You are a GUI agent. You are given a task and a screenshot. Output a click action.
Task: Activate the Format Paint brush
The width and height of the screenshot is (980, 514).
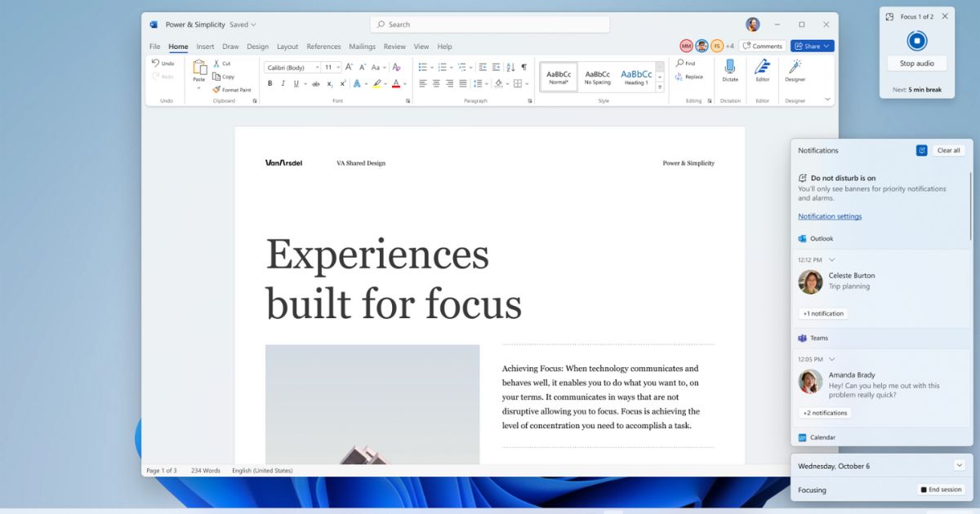(x=232, y=90)
